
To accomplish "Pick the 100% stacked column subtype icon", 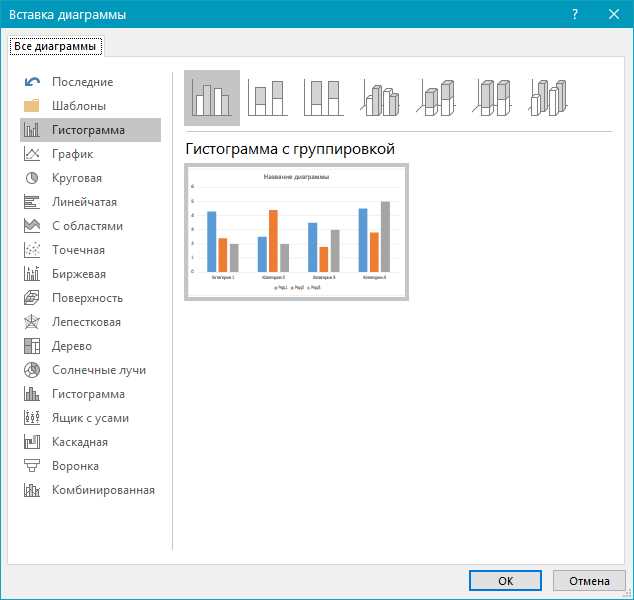I will tap(324, 98).
